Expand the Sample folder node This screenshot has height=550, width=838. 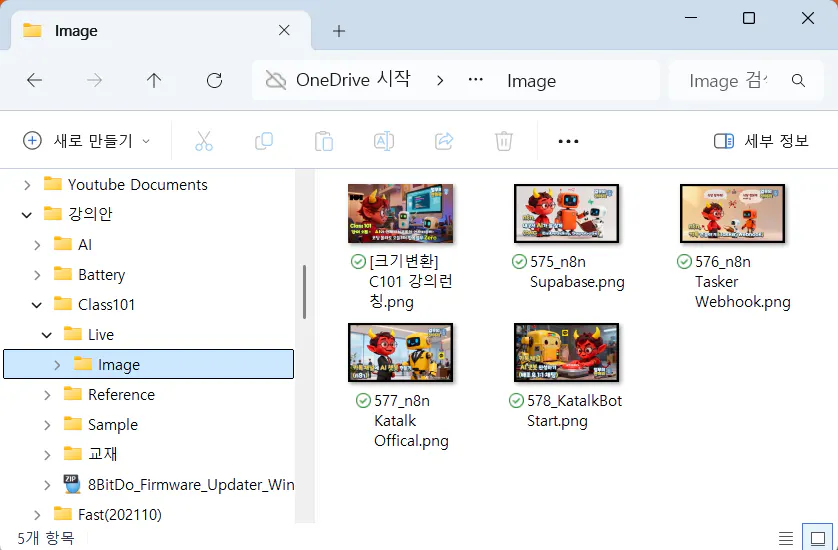47,424
